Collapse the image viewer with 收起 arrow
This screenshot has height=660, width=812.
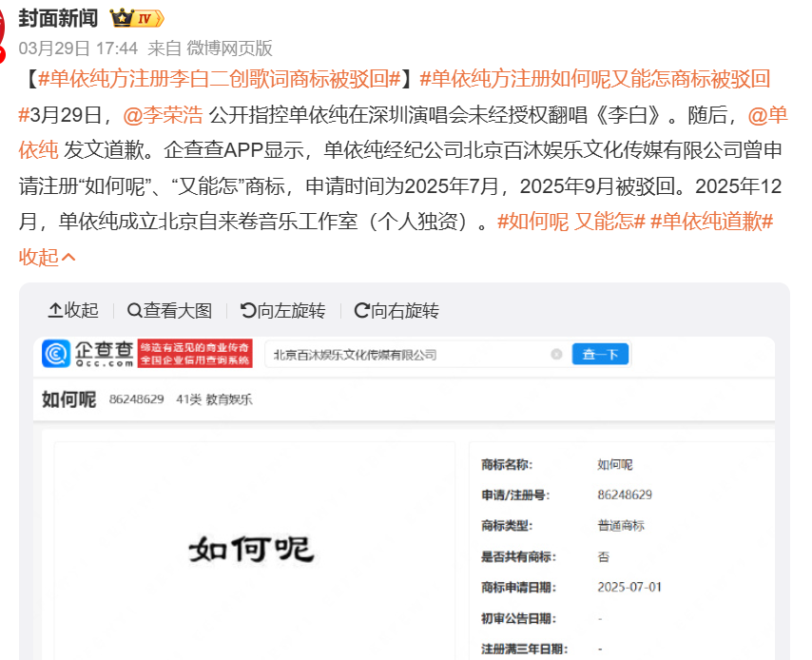pyautogui.click(x=73, y=310)
